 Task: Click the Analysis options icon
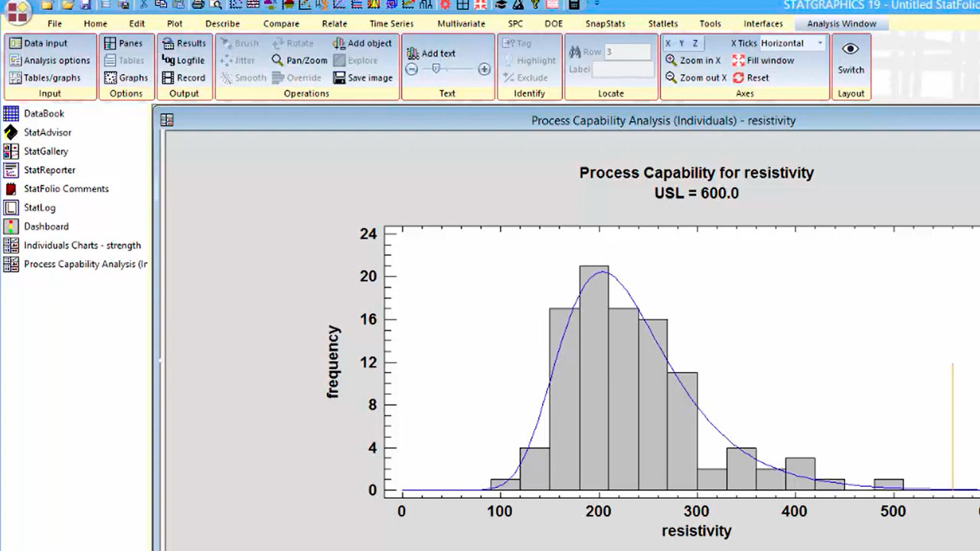pyautogui.click(x=15, y=60)
